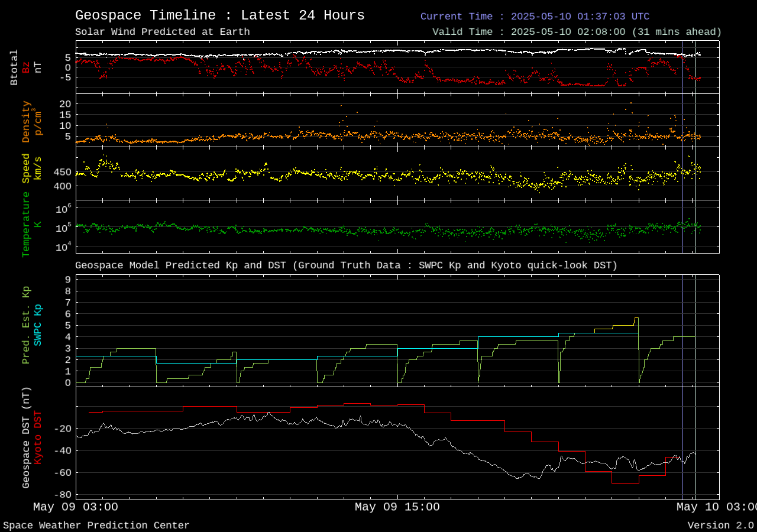Image resolution: width=757 pixels, height=532 pixels.
Task: Click the 400 tick on Speed axis
Action: click(62, 186)
